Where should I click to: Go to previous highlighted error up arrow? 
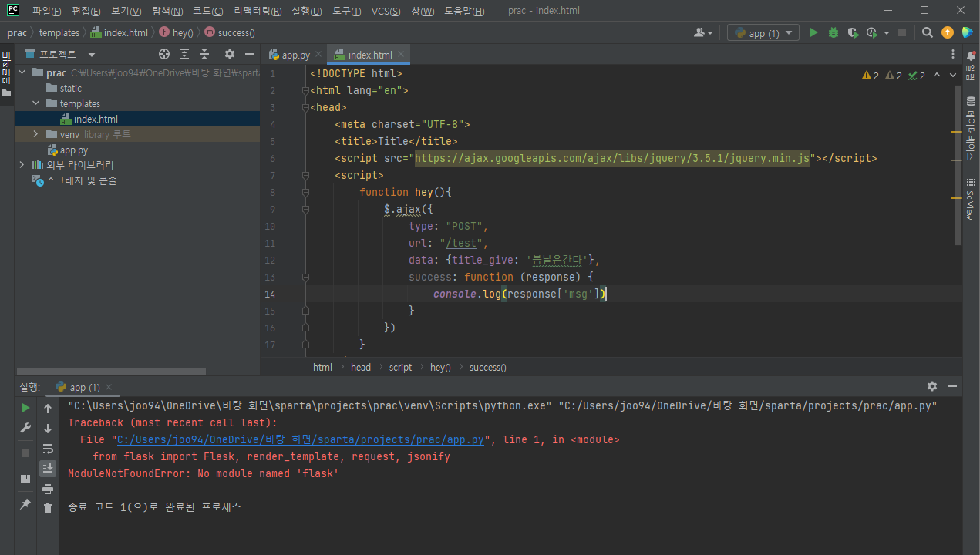click(x=936, y=76)
